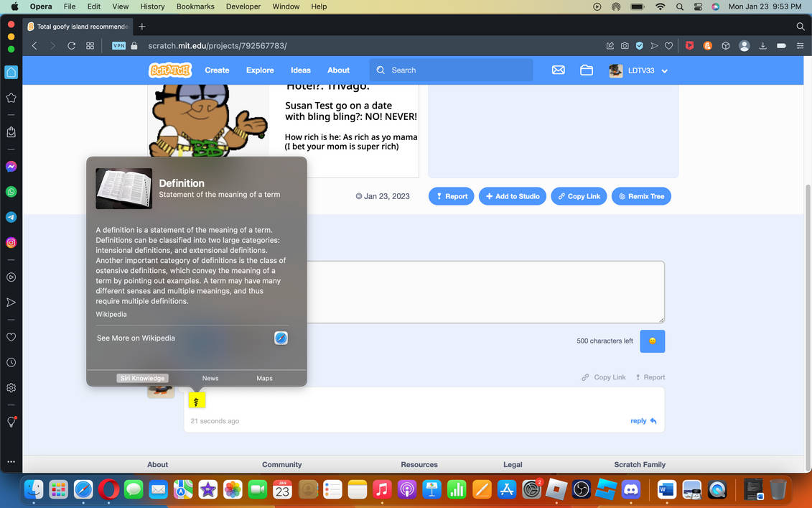812x508 pixels.
Task: Click the reply link on the comment
Action: click(x=643, y=421)
